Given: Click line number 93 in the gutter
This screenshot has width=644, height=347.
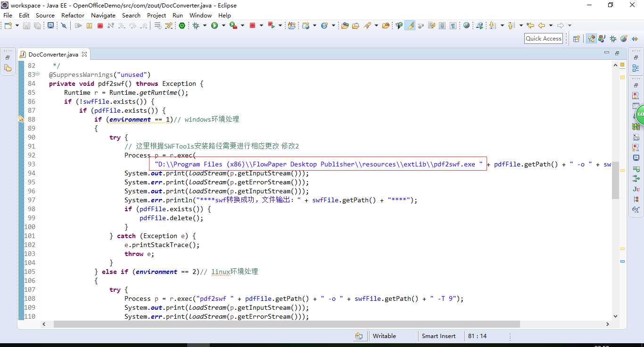Looking at the screenshot, I should point(31,164).
